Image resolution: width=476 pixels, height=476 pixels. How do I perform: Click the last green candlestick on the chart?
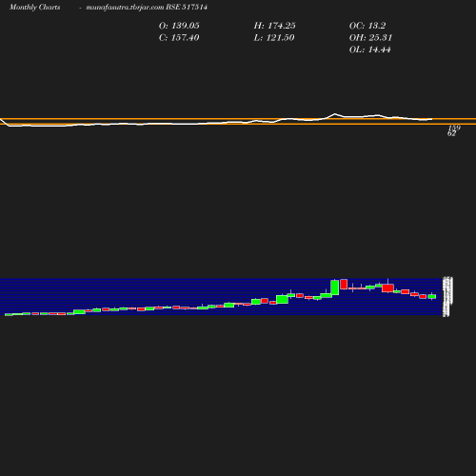click(x=432, y=296)
